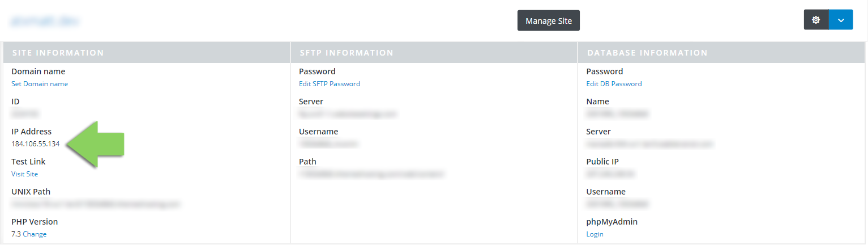Open the Set Domain name link
The height and width of the screenshot is (245, 868).
pyautogui.click(x=40, y=84)
